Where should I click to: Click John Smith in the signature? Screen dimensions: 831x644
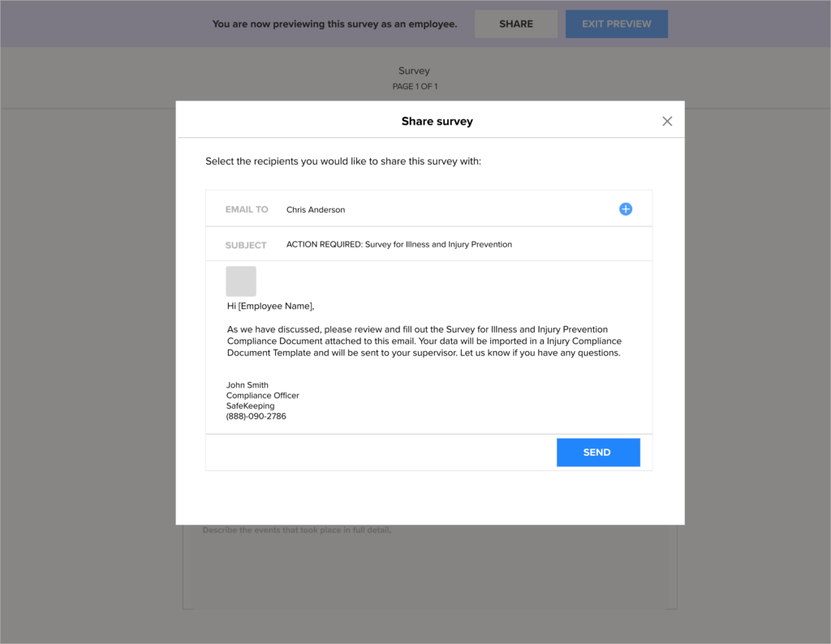point(248,385)
